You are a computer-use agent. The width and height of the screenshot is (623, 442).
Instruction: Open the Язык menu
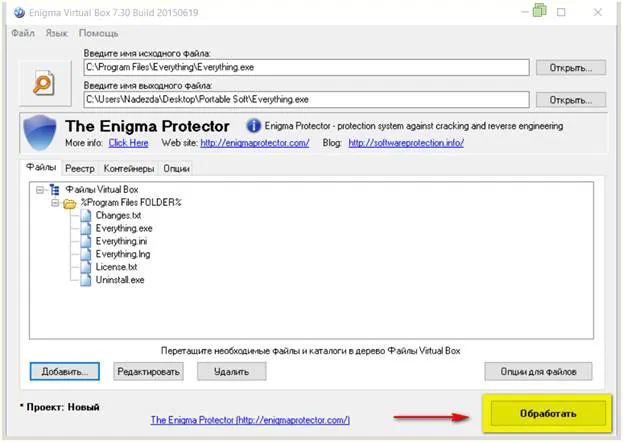tap(56, 33)
